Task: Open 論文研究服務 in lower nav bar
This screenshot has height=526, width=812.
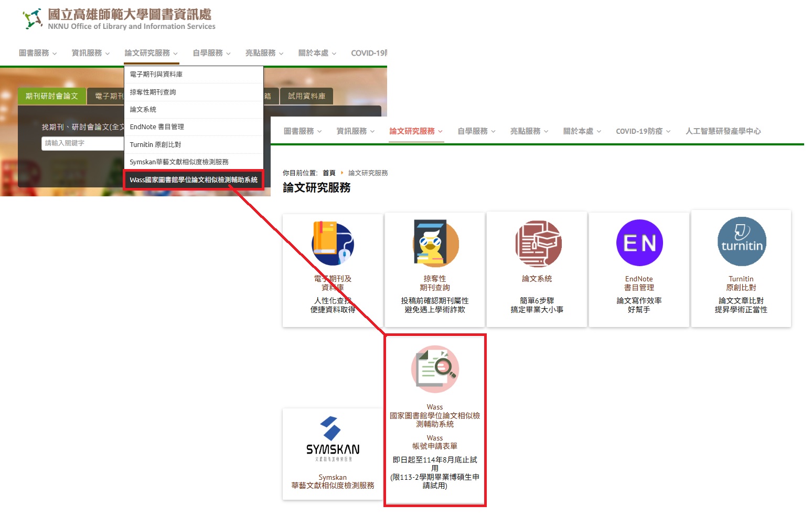Action: tap(416, 131)
